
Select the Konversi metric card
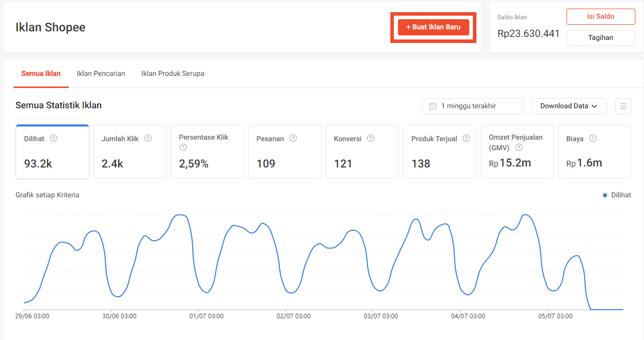pyautogui.click(x=363, y=152)
